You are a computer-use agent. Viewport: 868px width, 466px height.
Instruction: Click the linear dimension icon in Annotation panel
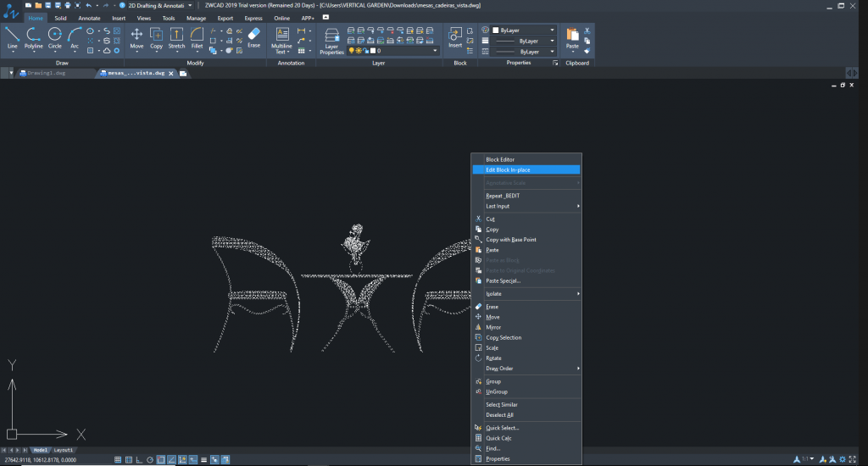coord(301,31)
